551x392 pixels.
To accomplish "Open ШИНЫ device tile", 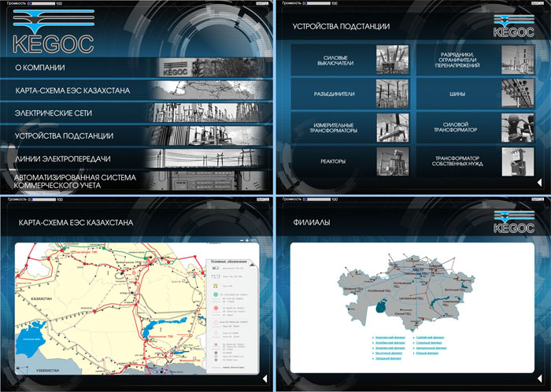I will pyautogui.click(x=475, y=94).
